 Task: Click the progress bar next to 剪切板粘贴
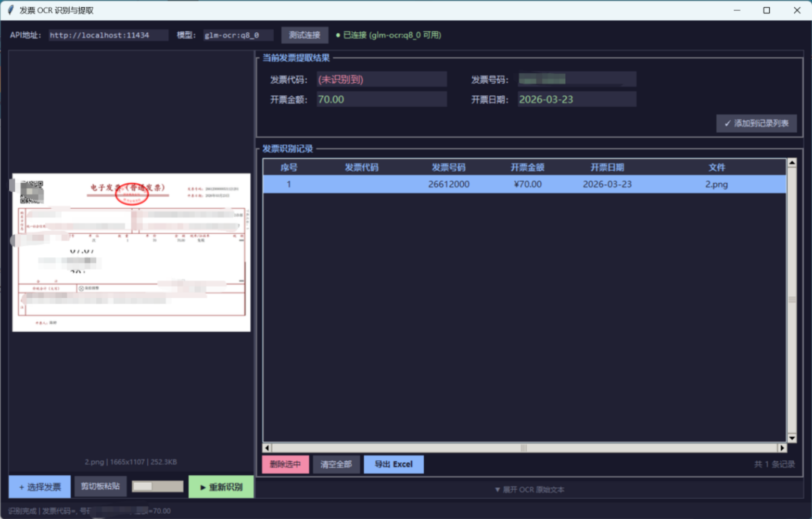pyautogui.click(x=158, y=486)
